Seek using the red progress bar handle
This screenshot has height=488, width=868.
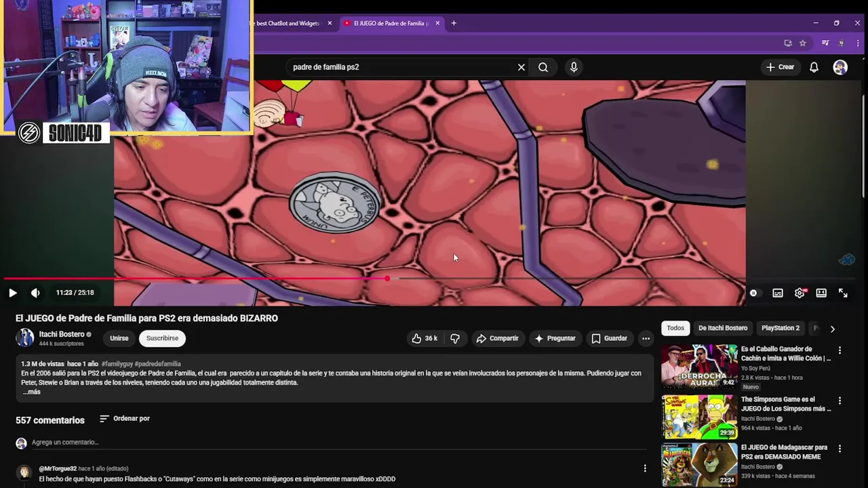[387, 279]
